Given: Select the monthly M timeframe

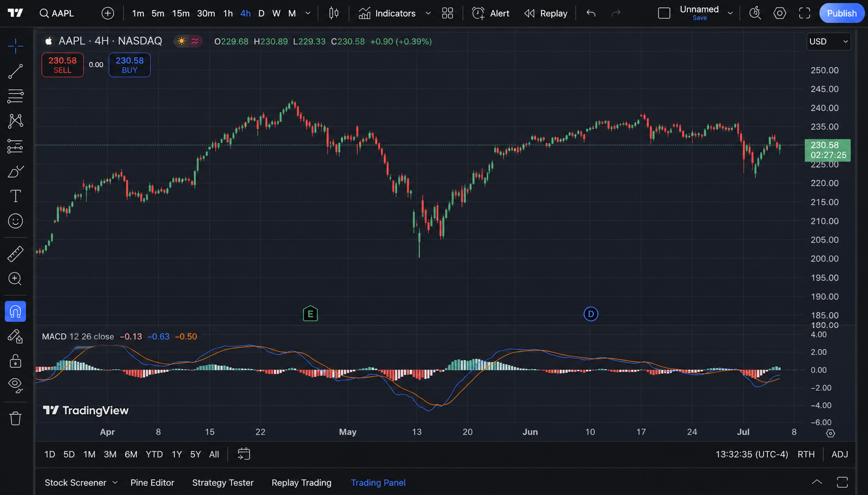Looking at the screenshot, I should [x=292, y=13].
